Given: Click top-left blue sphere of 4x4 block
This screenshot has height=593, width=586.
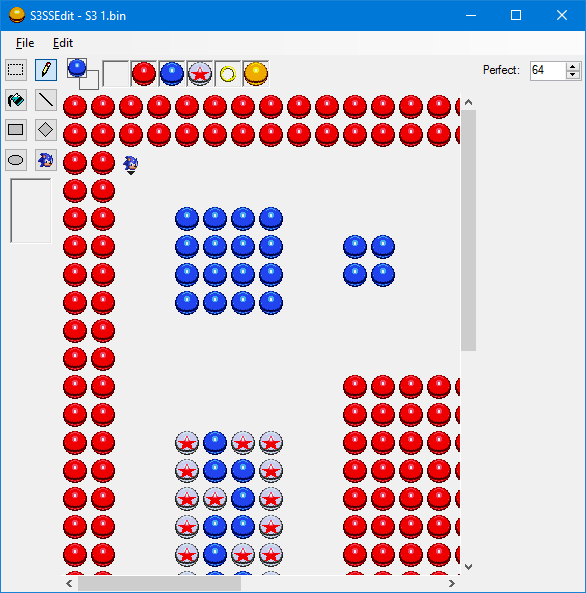Looking at the screenshot, I should click(187, 219).
